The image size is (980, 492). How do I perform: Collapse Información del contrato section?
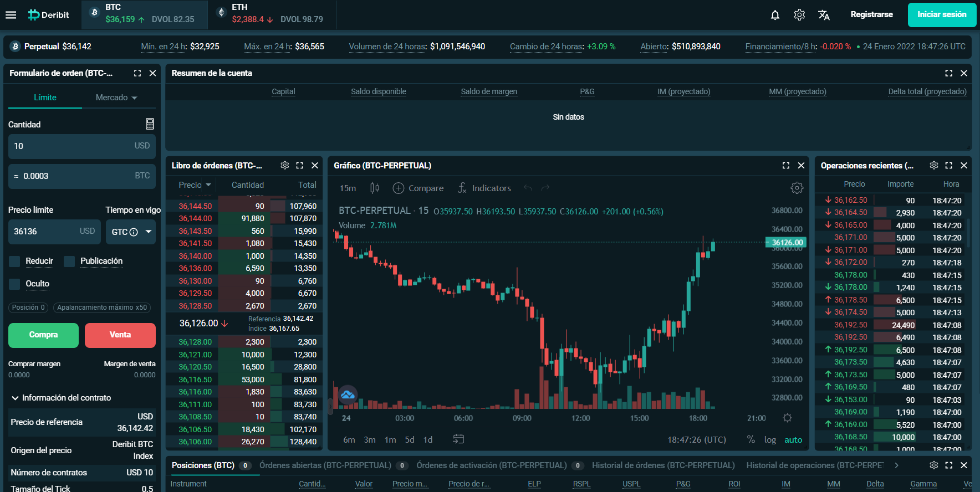(x=15, y=398)
